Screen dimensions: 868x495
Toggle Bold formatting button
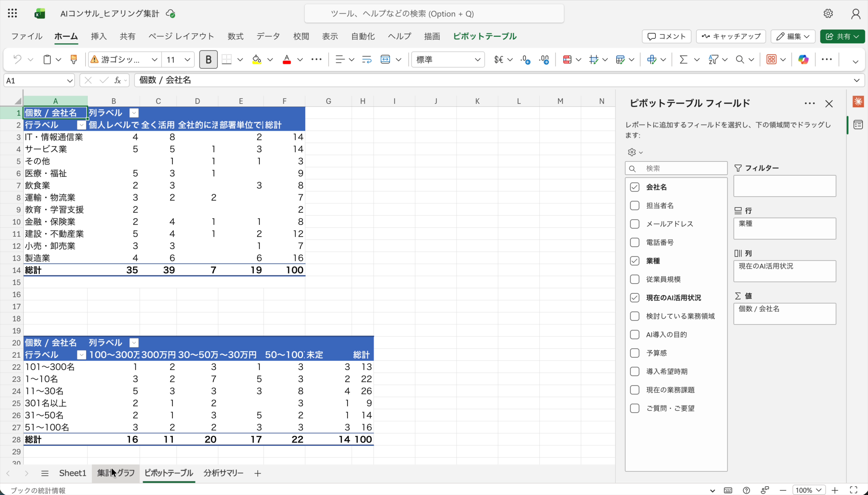tap(208, 59)
